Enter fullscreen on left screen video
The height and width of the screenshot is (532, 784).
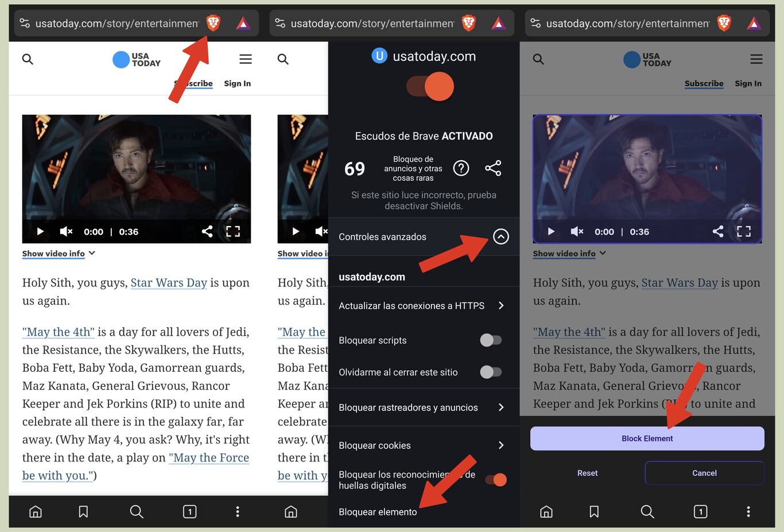[x=233, y=231]
